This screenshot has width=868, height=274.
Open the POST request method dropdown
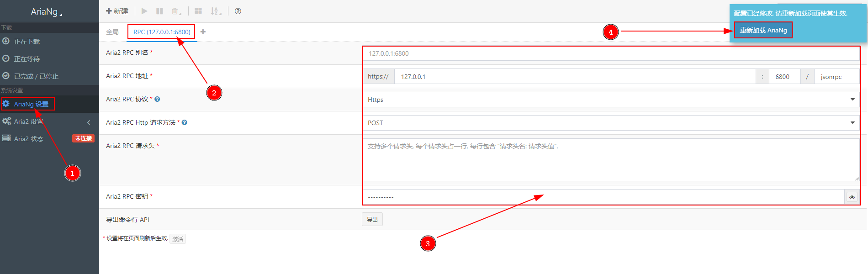(x=611, y=123)
